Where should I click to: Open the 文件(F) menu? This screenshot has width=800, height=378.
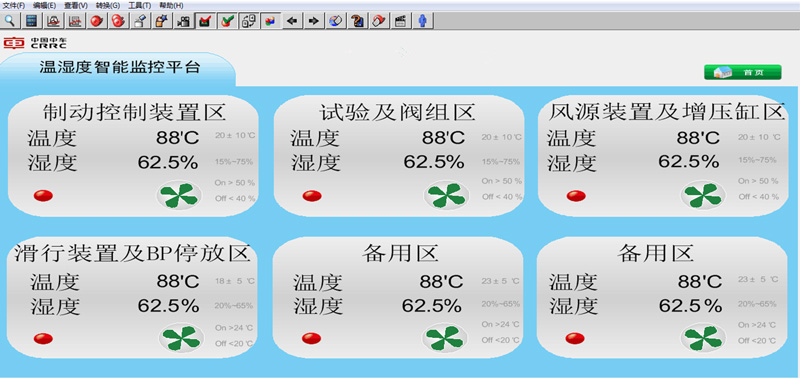click(14, 6)
